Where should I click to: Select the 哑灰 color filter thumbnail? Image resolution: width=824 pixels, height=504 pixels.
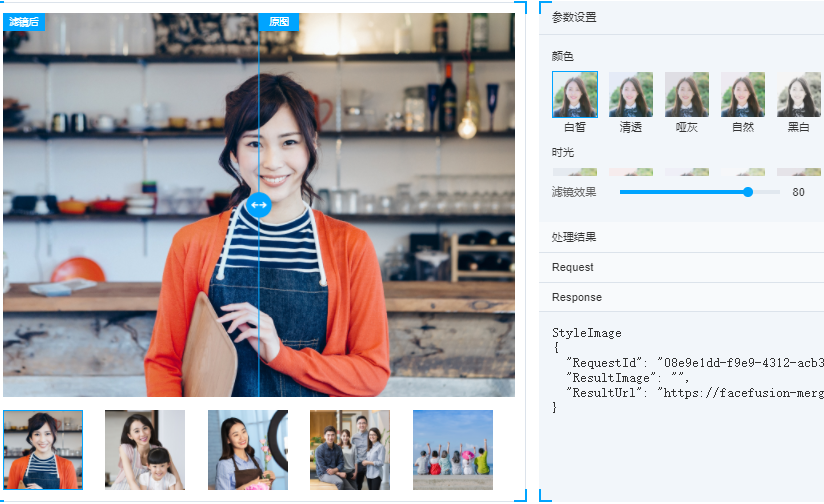click(x=687, y=95)
